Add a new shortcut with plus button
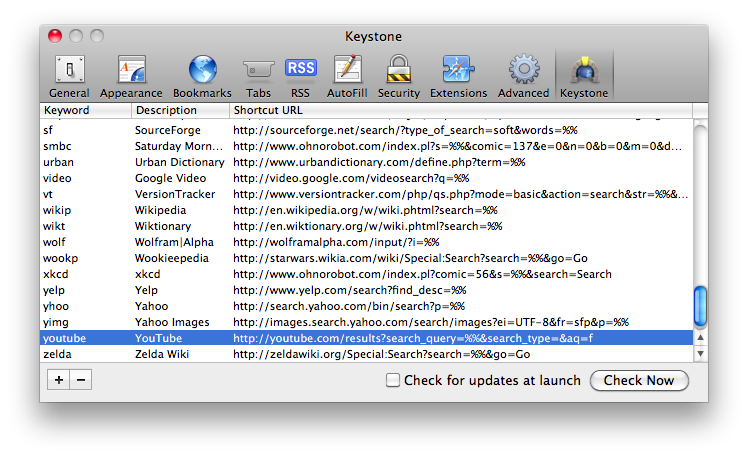This screenshot has height=457, width=748. [x=59, y=380]
